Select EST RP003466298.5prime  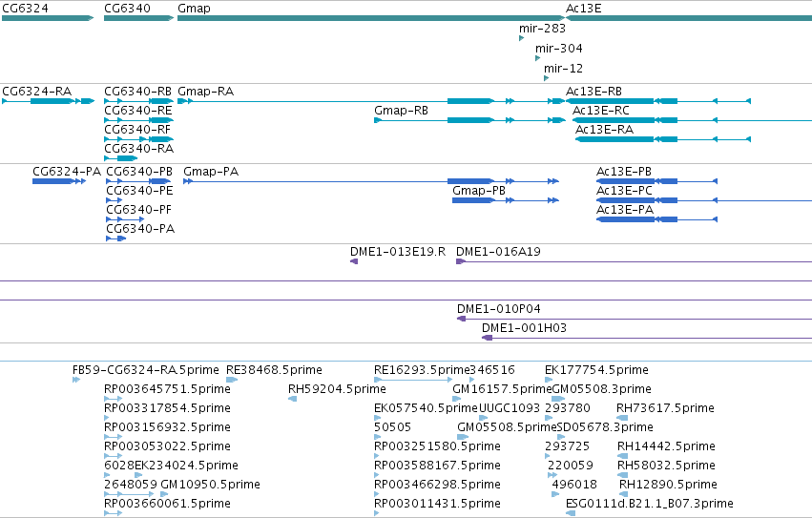point(437,485)
